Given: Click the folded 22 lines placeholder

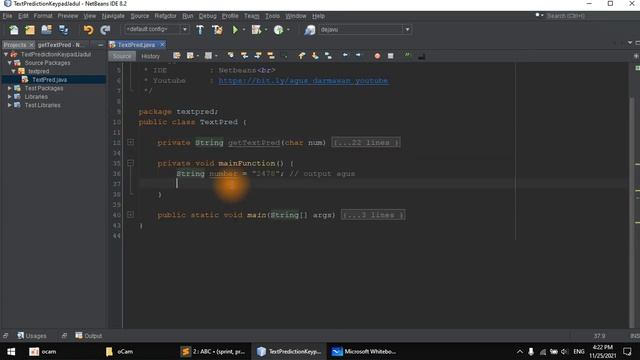Looking at the screenshot, I should point(366,142).
